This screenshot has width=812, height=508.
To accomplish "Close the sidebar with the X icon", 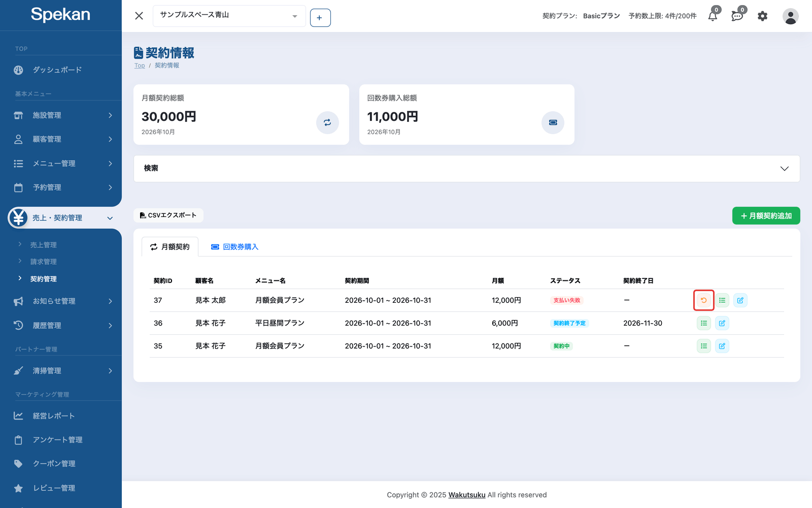I will 139,16.
